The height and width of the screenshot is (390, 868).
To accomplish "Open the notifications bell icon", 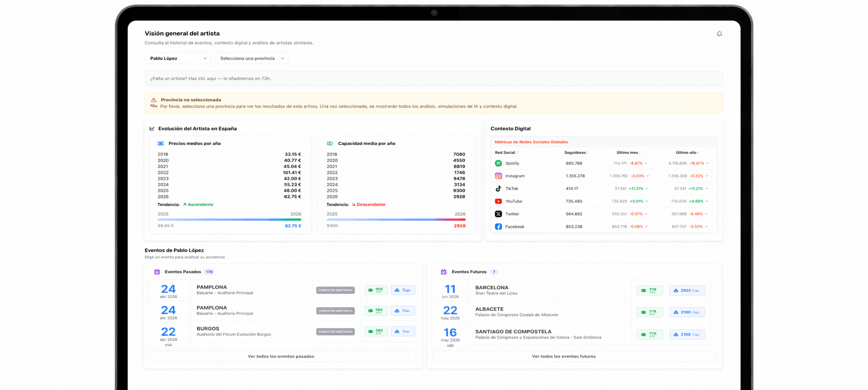I will [x=719, y=34].
